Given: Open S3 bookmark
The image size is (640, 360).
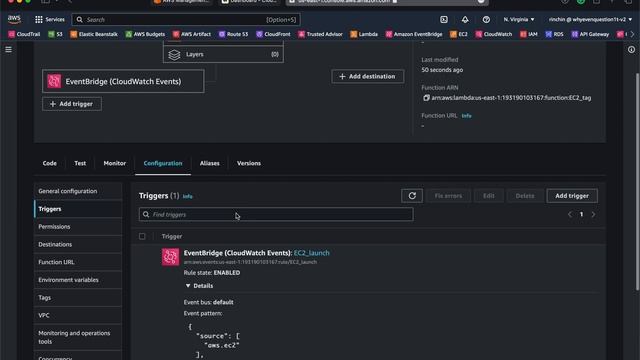Looking at the screenshot, I should point(56,34).
